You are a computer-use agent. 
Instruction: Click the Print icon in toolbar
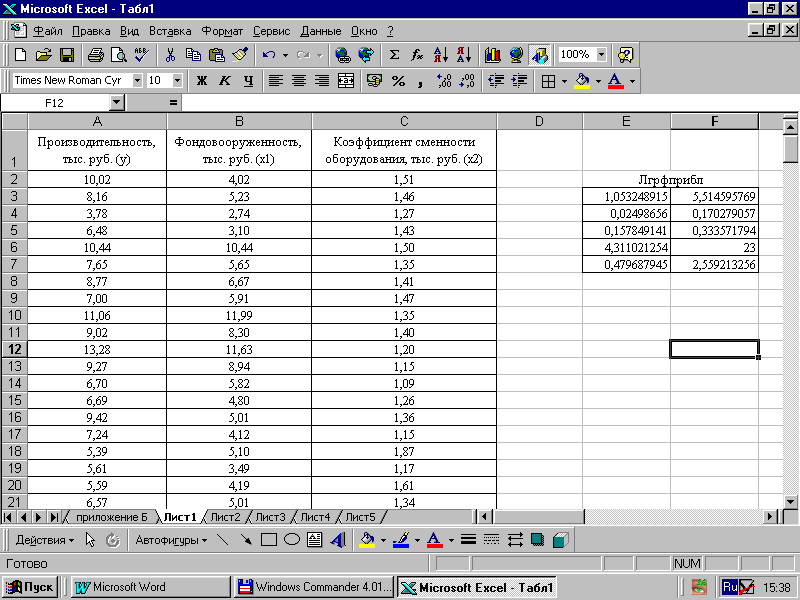pos(95,55)
